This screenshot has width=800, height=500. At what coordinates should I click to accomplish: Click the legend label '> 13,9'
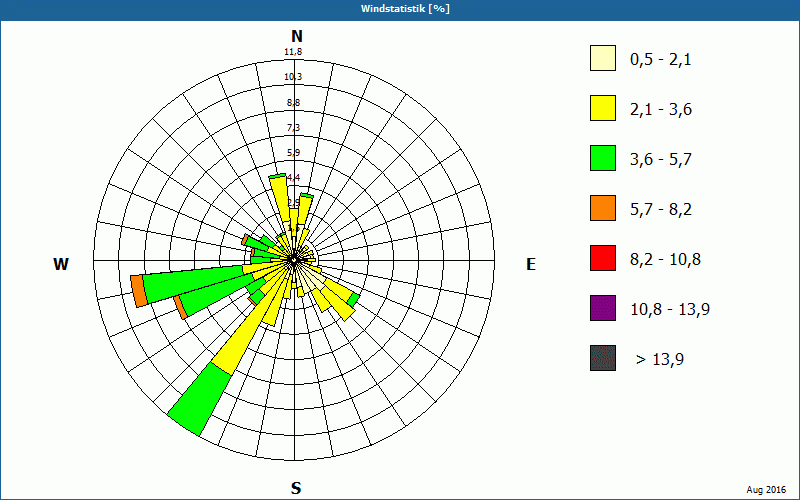(x=660, y=360)
